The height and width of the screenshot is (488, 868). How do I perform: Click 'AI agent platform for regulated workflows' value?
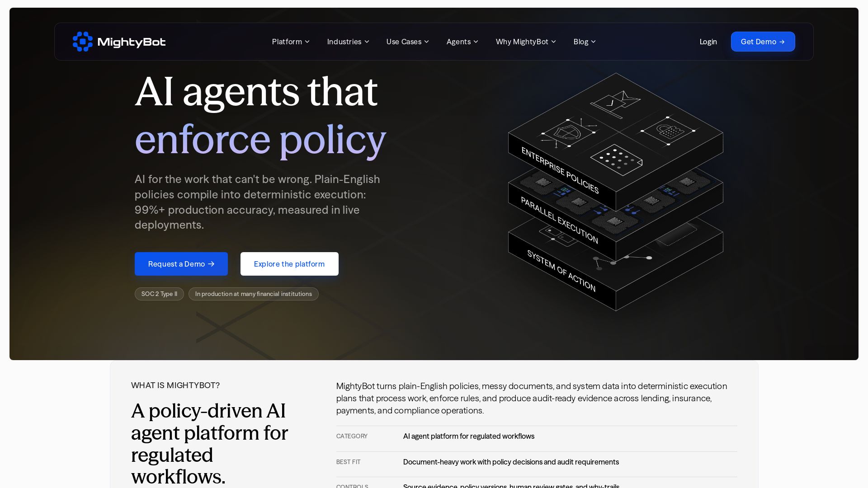tap(469, 436)
